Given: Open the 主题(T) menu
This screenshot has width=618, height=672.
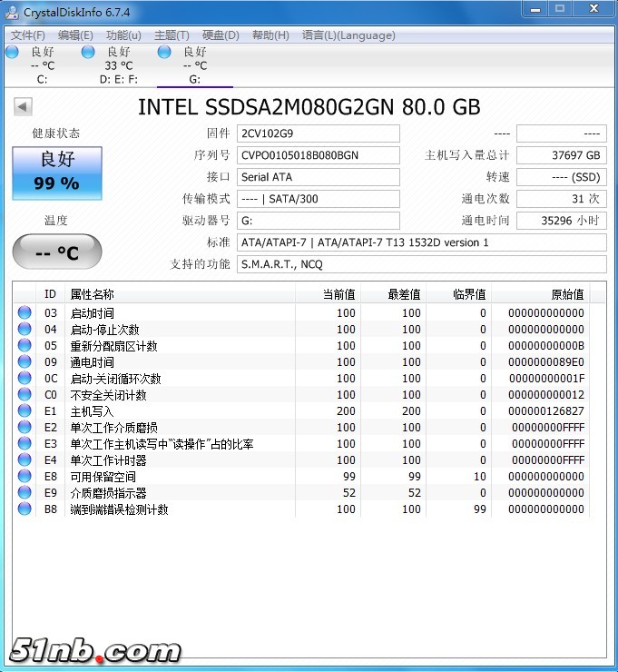Looking at the screenshot, I should tap(172, 35).
